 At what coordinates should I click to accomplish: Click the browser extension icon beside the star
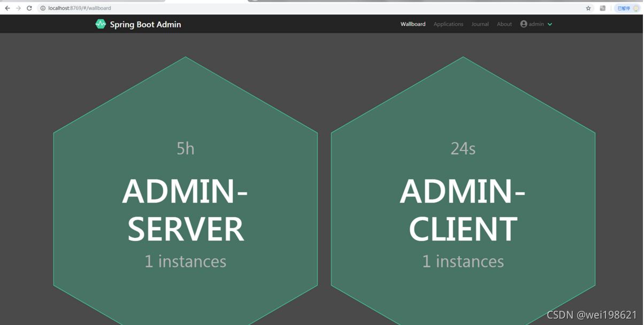(603, 8)
